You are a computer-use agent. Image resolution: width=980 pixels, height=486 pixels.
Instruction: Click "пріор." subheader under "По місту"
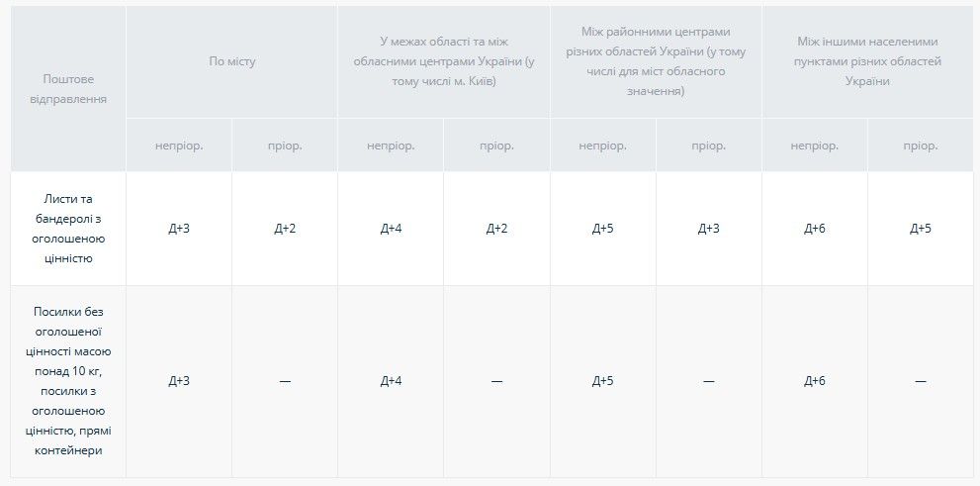pos(285,146)
